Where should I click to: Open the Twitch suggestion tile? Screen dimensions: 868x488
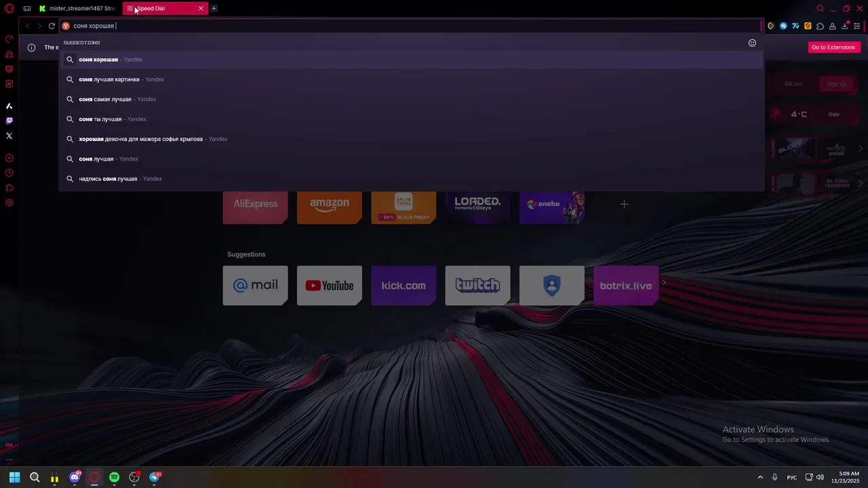click(x=477, y=285)
